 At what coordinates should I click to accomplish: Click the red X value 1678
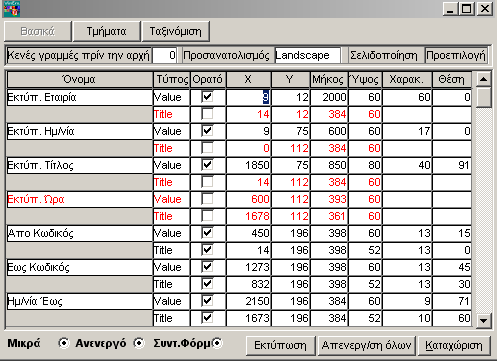pyautogui.click(x=248, y=216)
